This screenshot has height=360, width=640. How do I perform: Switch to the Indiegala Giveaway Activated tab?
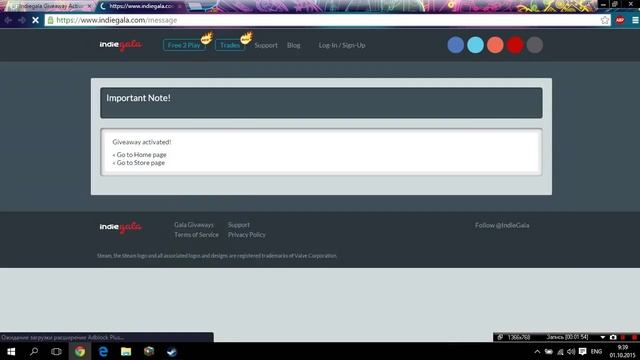pos(50,6)
